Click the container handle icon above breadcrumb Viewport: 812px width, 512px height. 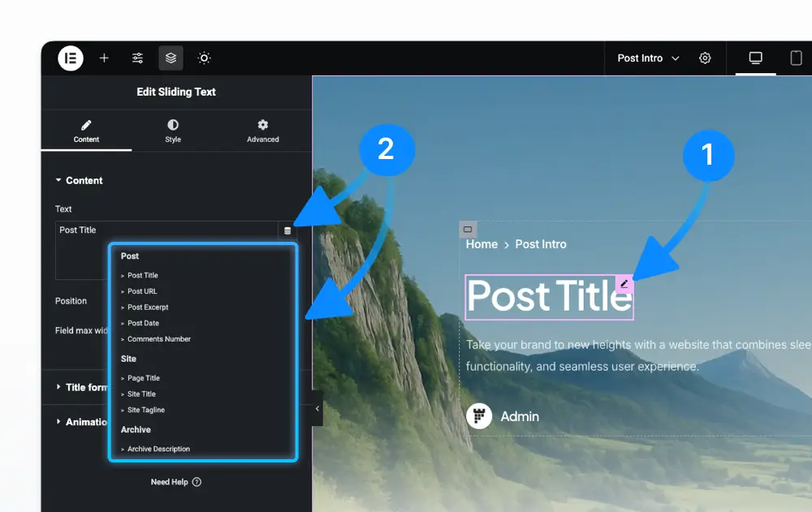coord(468,230)
